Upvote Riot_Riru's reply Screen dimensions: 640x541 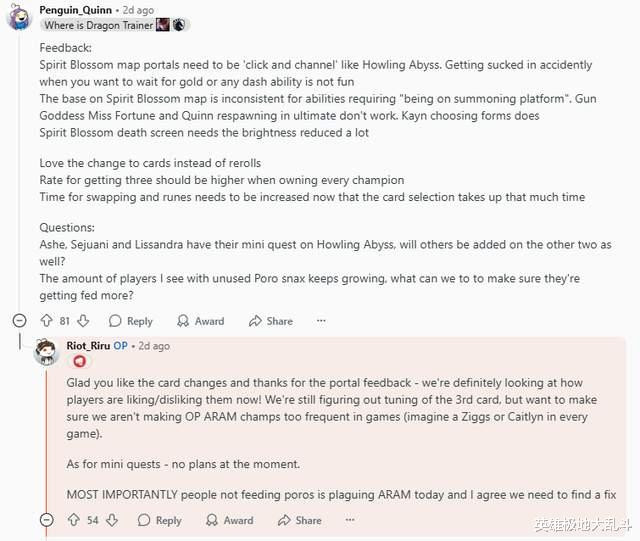pos(74,520)
